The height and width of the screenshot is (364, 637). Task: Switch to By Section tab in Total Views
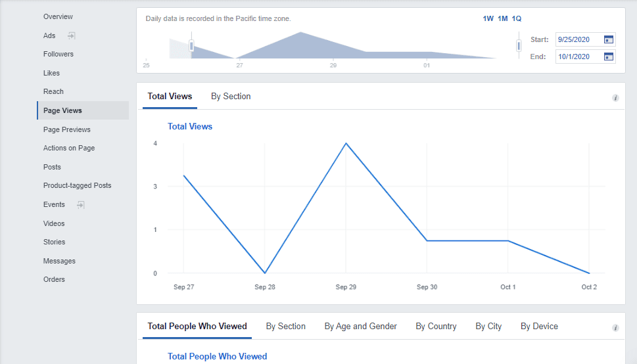coord(231,97)
